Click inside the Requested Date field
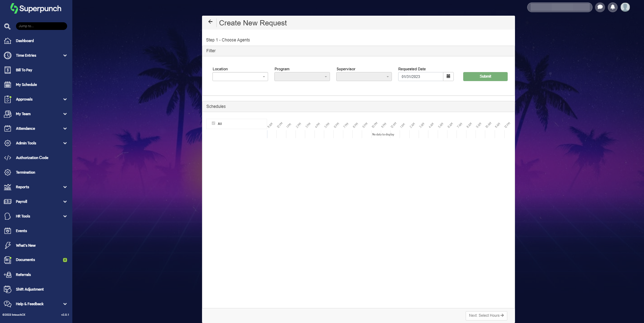This screenshot has width=644, height=323. (421, 76)
